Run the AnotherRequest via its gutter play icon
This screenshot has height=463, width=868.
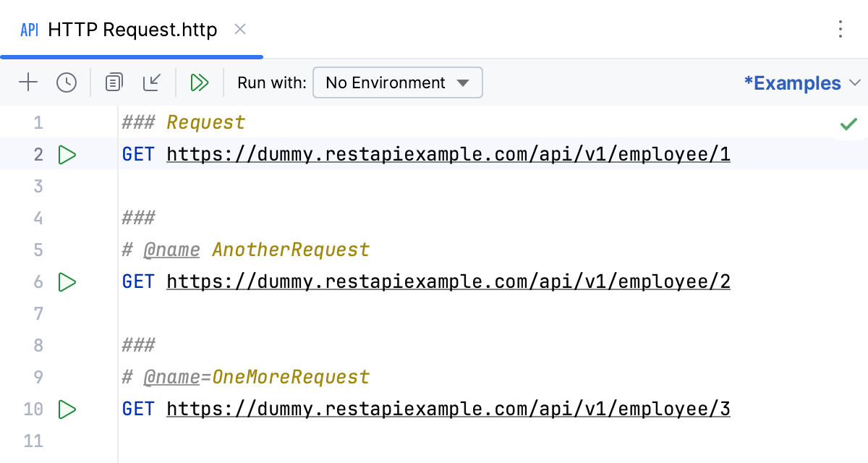pyautogui.click(x=67, y=281)
